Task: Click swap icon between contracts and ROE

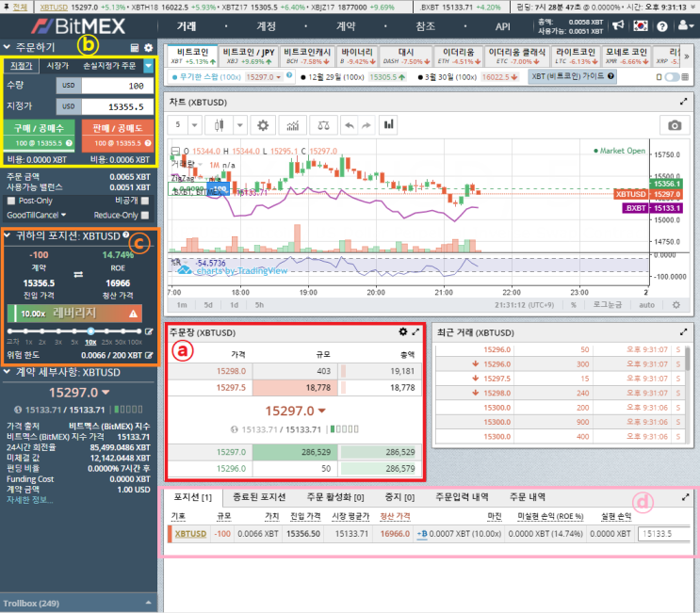Action: click(78, 274)
